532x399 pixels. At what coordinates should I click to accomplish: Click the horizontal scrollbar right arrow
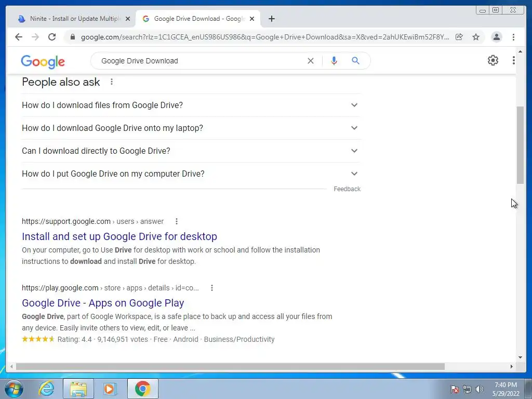click(x=512, y=366)
